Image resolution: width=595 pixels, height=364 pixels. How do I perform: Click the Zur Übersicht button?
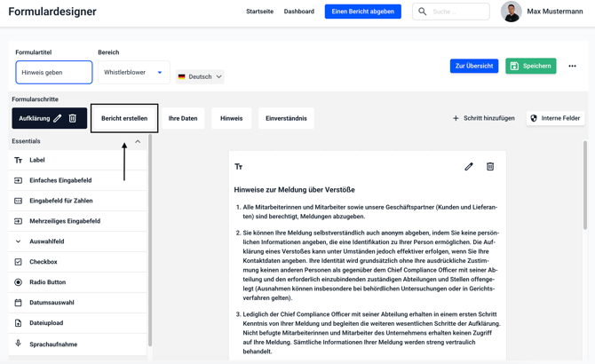(474, 66)
